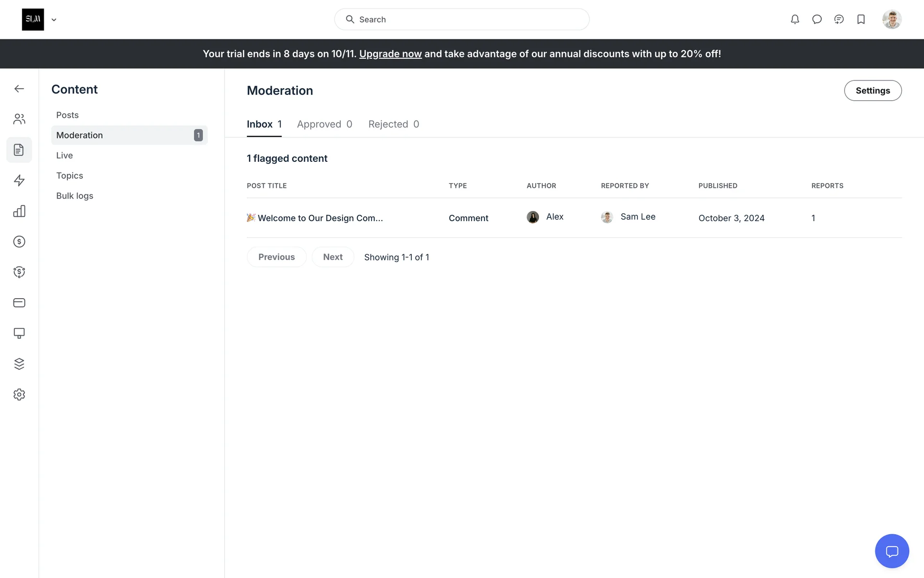The image size is (924, 578).
Task: Switch to the Approved tab
Action: coord(324,124)
